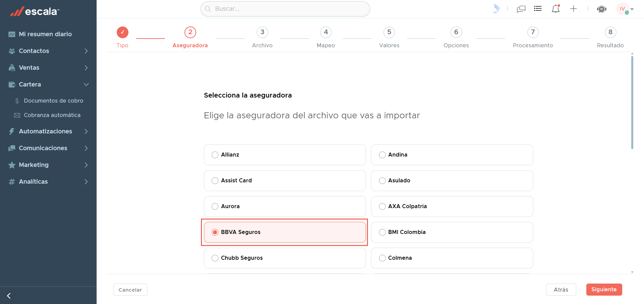Open the notifications bell icon
Screen dimensions: 644x304
pyautogui.click(x=556, y=9)
